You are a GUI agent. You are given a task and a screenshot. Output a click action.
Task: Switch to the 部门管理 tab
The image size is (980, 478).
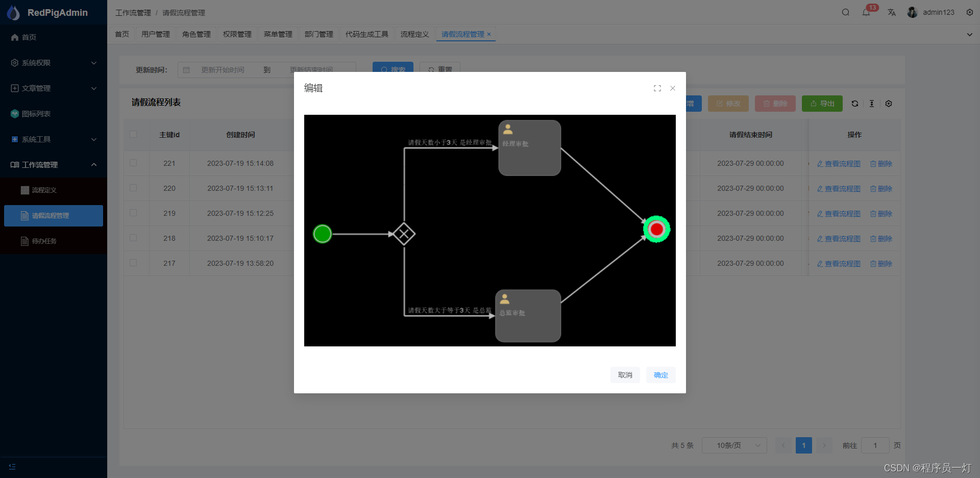[x=319, y=34]
